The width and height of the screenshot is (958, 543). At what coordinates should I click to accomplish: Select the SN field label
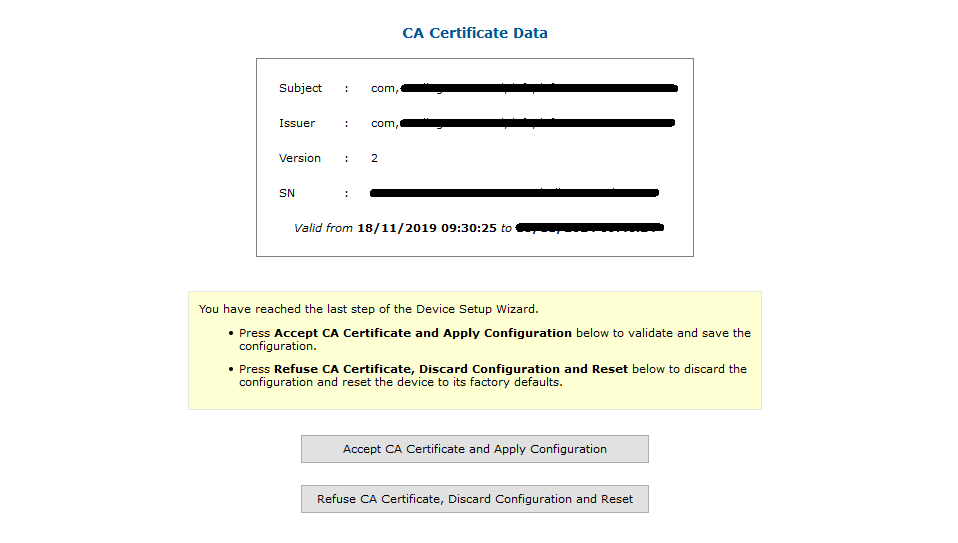(287, 193)
